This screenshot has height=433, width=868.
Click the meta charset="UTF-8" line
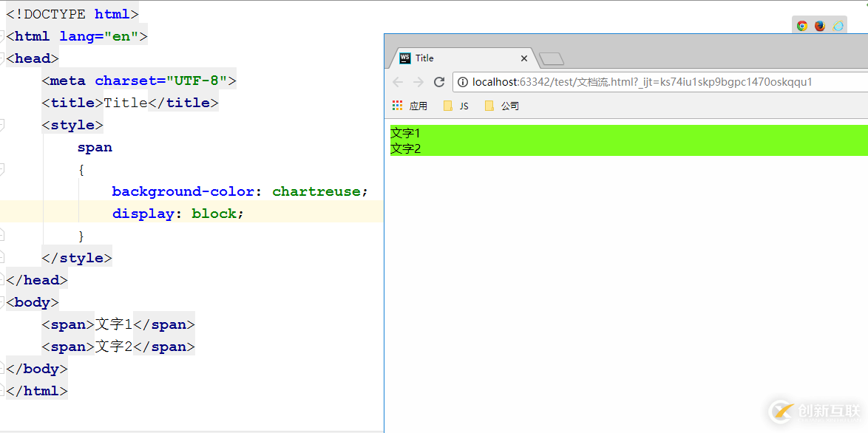coord(139,81)
